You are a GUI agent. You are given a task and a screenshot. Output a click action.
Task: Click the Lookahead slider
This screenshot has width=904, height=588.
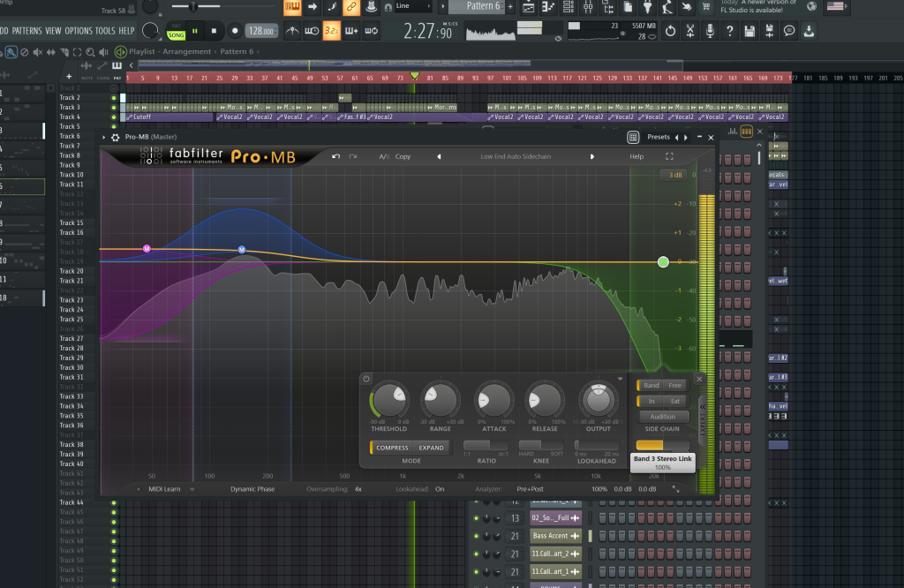(599, 445)
